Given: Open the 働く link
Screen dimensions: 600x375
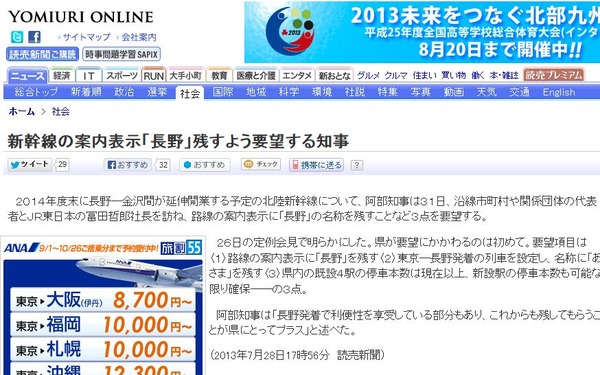Looking at the screenshot, I should pos(478,75).
